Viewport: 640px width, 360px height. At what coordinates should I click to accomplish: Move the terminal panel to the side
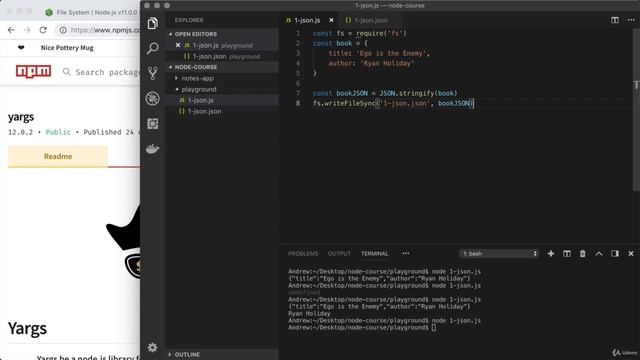(615, 253)
